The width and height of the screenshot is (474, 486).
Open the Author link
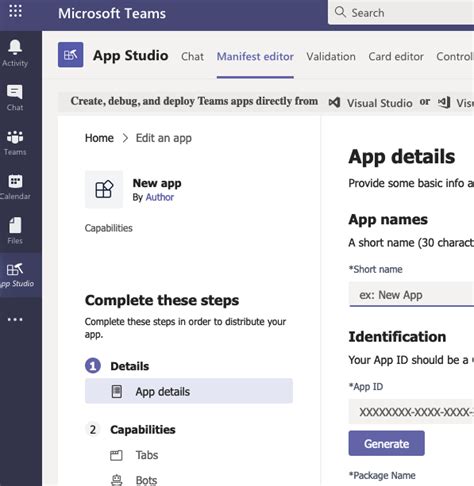click(160, 197)
